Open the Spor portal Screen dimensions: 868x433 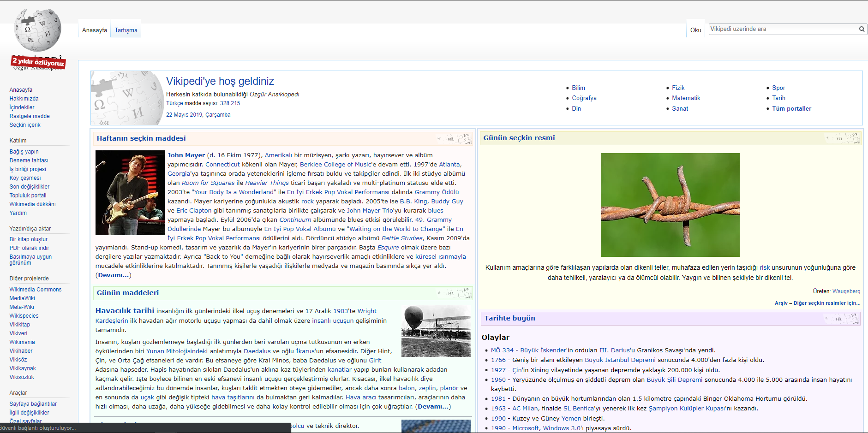point(778,88)
